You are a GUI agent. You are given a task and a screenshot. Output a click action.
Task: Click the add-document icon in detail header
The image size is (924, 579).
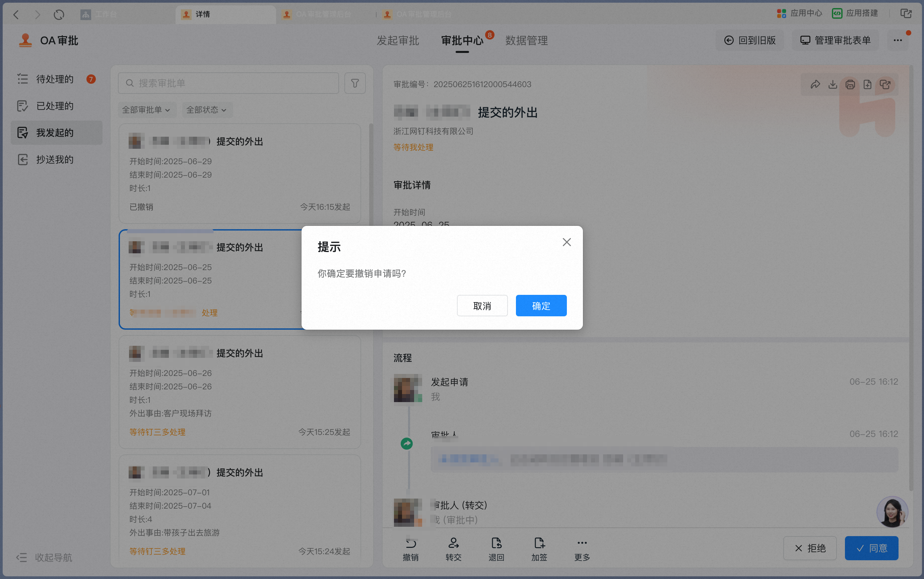pos(867,84)
